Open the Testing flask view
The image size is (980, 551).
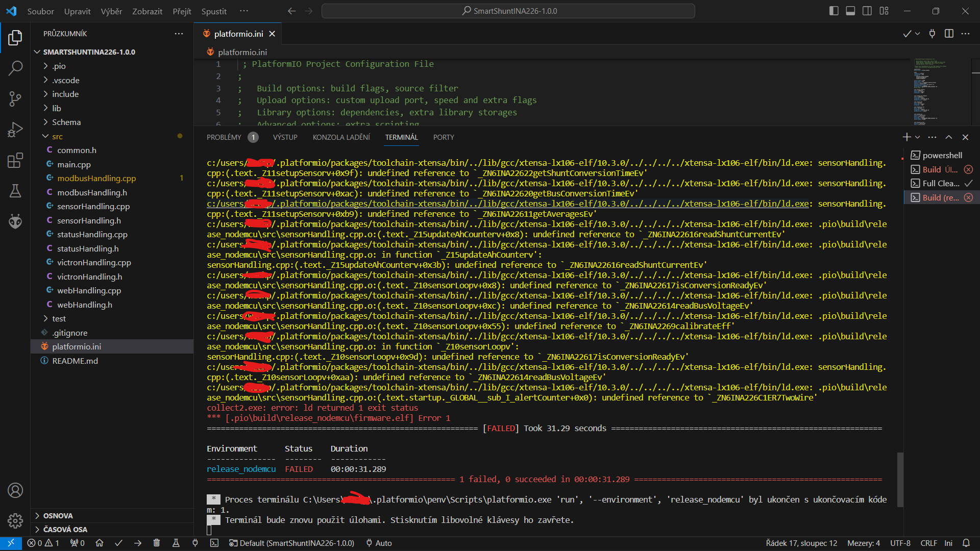tap(15, 191)
